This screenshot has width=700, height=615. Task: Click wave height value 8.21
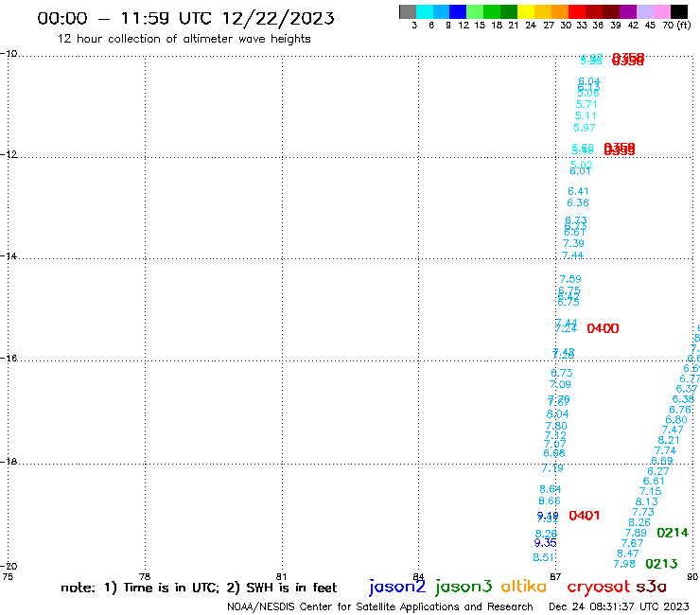pos(669,440)
